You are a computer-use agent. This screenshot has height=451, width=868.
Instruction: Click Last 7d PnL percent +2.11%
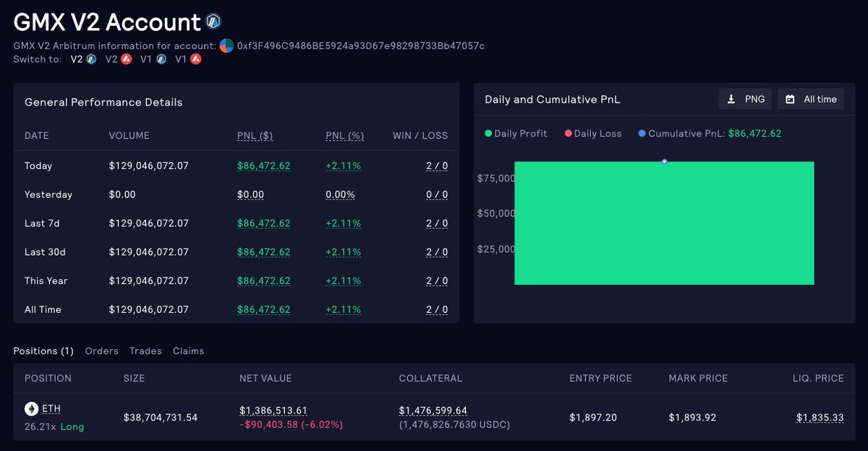click(x=343, y=223)
